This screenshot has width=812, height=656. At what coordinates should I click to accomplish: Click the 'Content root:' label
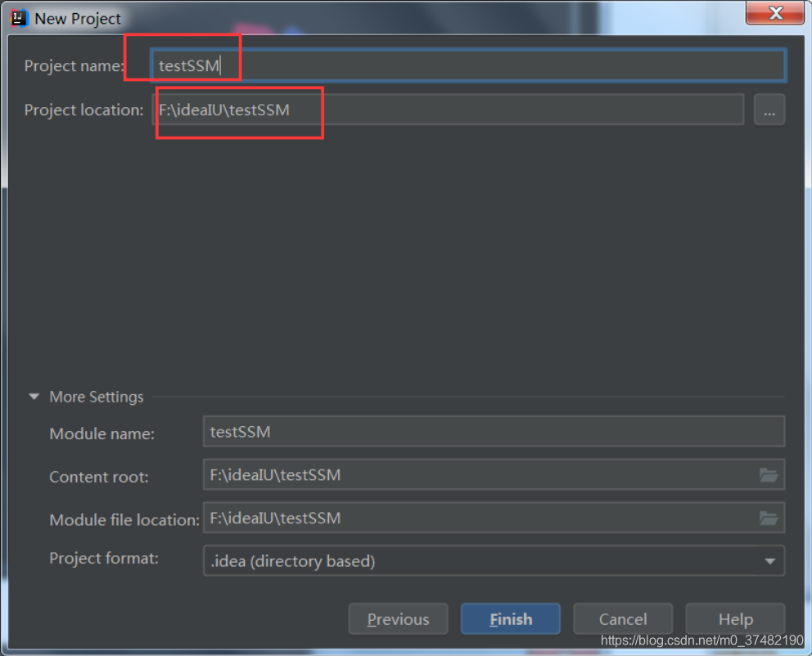pyautogui.click(x=99, y=477)
